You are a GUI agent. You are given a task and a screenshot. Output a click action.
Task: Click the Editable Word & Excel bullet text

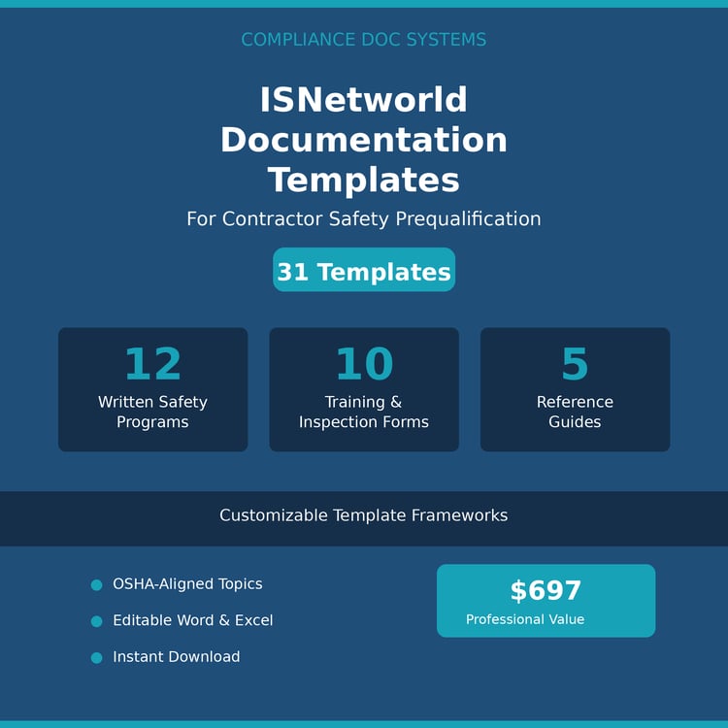click(193, 620)
